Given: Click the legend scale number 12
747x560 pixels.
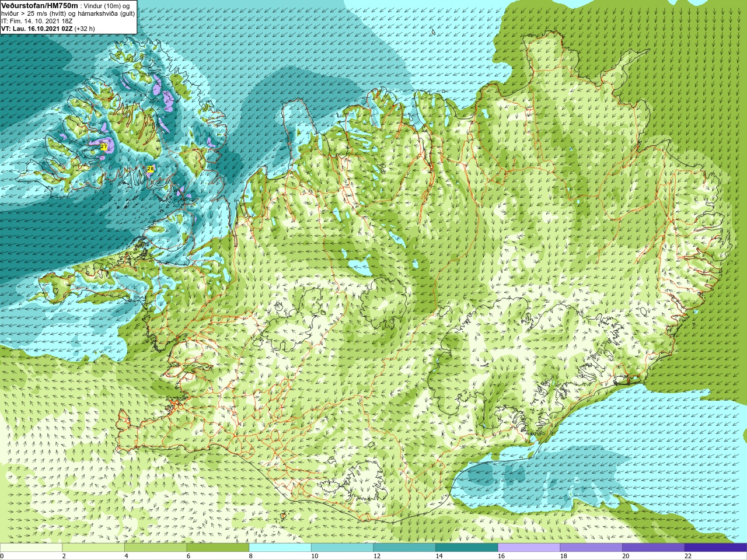Looking at the screenshot, I should pos(377,556).
